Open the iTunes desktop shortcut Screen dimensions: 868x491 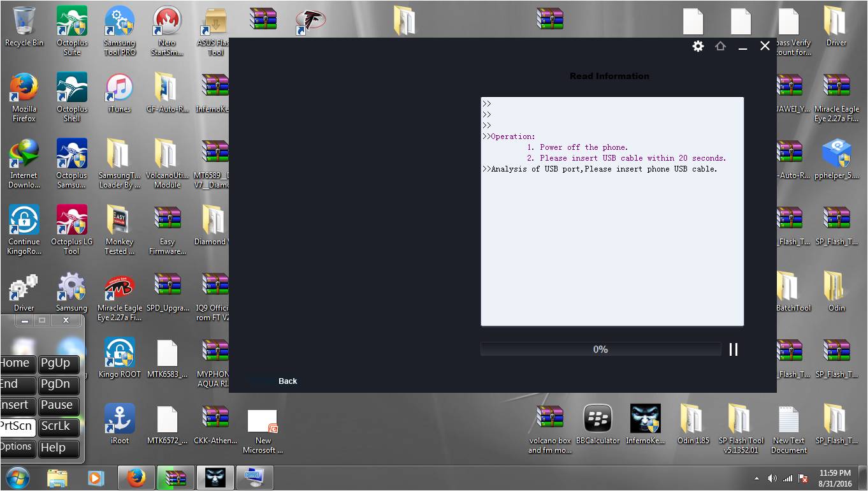tap(119, 93)
